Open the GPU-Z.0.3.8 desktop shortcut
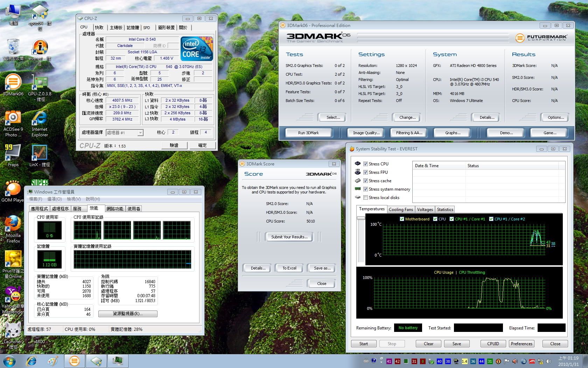Screen dimensions: 588x368 pyautogui.click(x=40, y=88)
